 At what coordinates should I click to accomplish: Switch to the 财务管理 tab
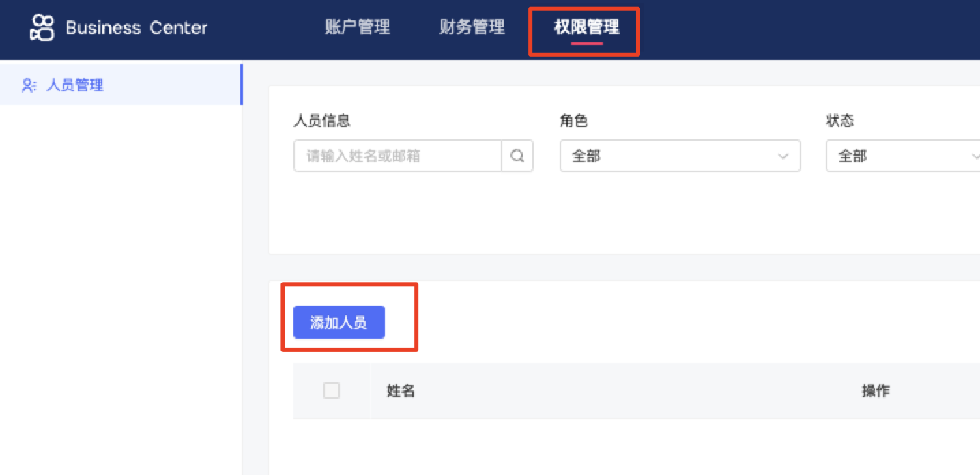coord(472,27)
